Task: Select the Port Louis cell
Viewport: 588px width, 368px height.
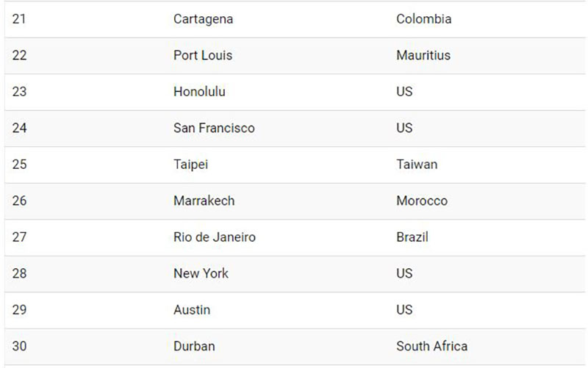Action: click(203, 55)
